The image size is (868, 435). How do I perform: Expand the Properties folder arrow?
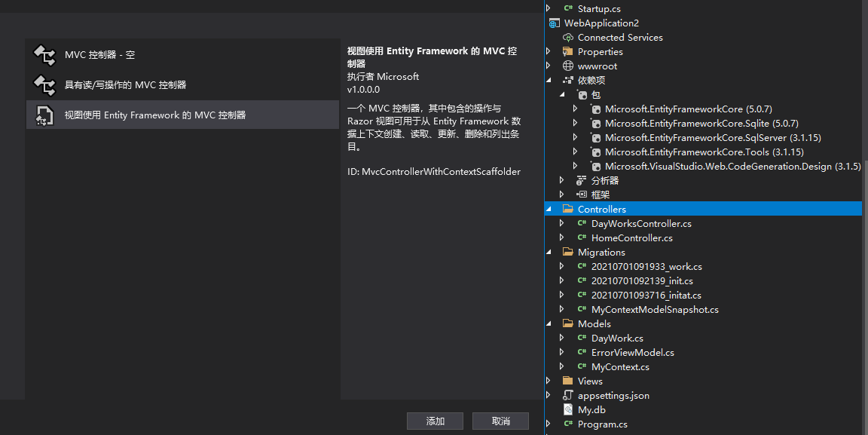click(549, 51)
